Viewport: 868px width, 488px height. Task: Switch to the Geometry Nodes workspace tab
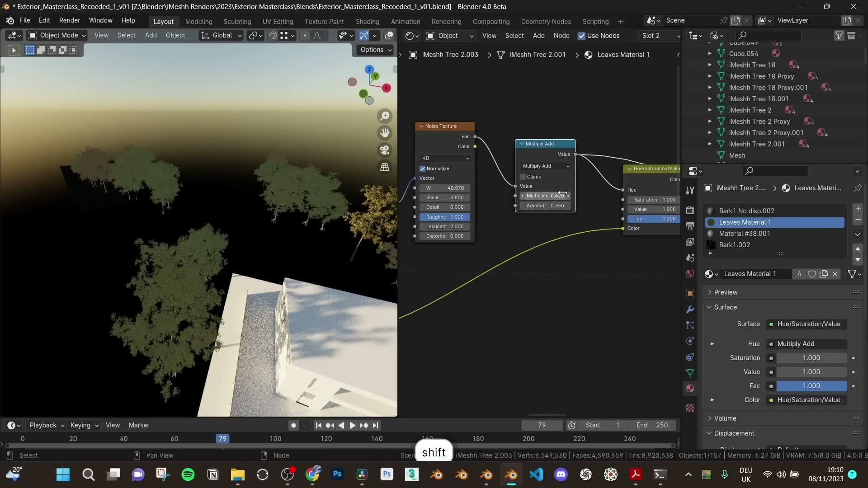click(546, 21)
